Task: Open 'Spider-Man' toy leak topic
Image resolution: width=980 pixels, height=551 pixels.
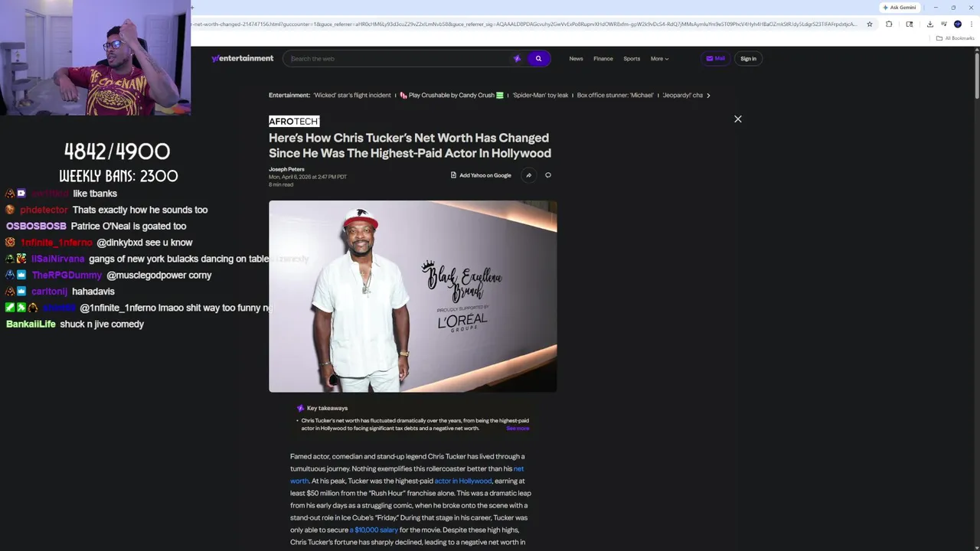Action: point(541,95)
